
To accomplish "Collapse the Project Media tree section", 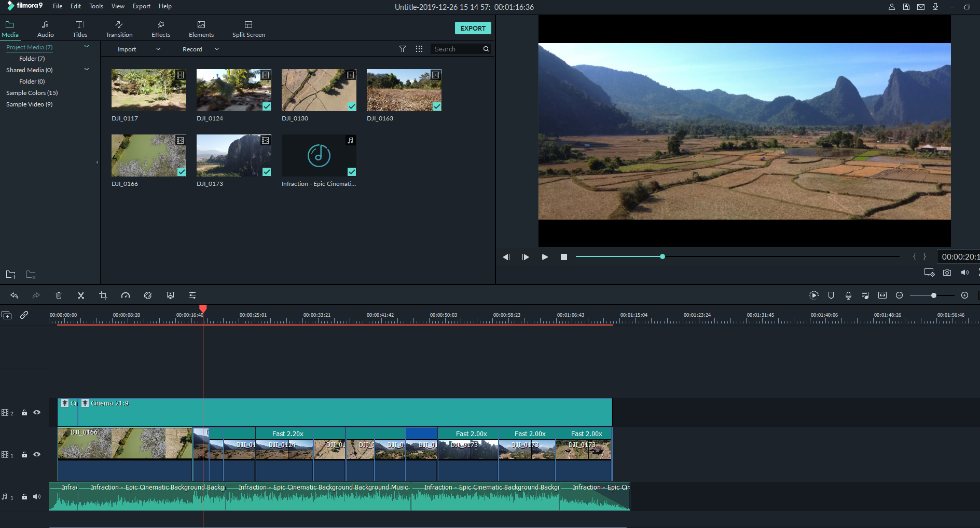I will (x=87, y=47).
